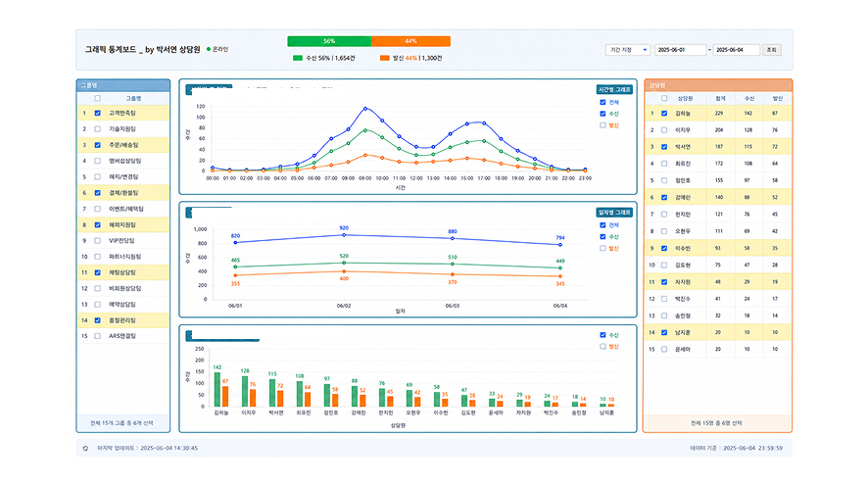Click the 시간별 그래프 label button

click(x=614, y=89)
